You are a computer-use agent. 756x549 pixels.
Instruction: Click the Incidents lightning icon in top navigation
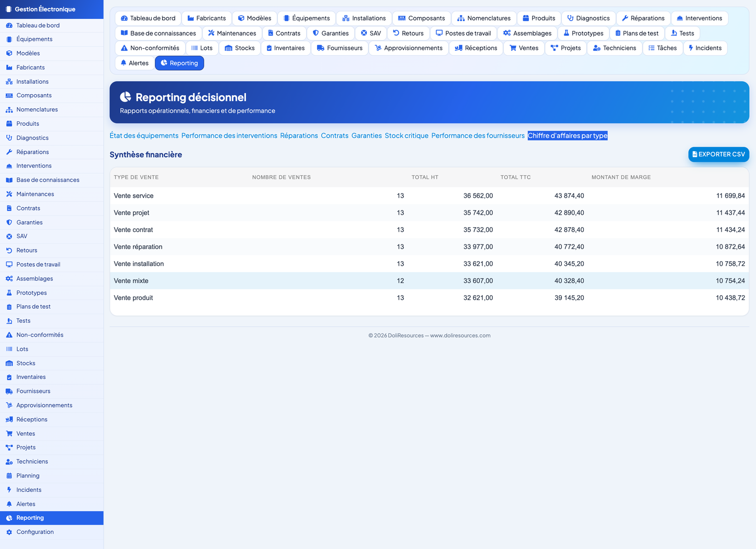(x=691, y=48)
